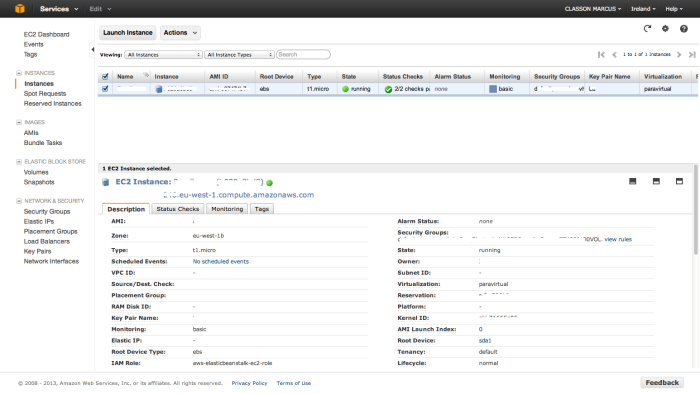The image size is (700, 394).
Task: Open Elastic IPs in sidebar
Action: (39, 221)
